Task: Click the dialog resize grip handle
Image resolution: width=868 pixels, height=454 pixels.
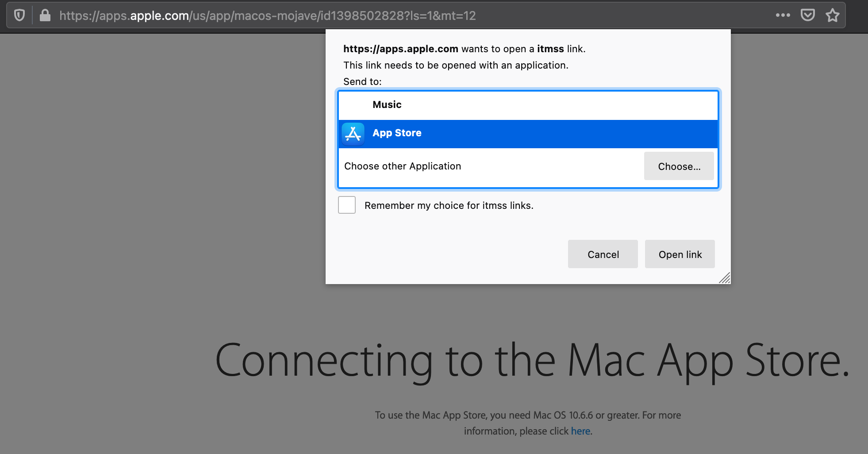Action: point(725,278)
